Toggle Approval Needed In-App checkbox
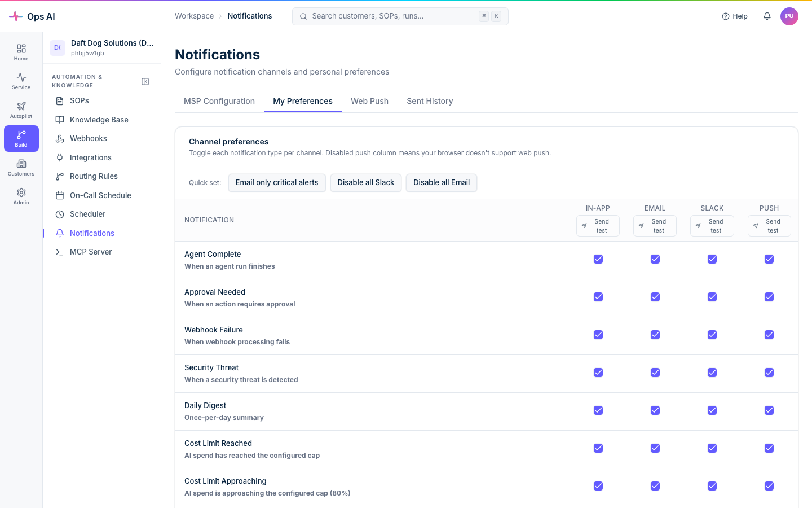The image size is (812, 508). (598, 297)
